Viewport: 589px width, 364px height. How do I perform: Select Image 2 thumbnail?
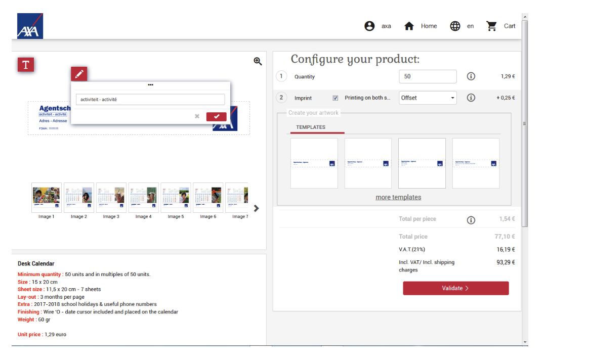point(79,198)
